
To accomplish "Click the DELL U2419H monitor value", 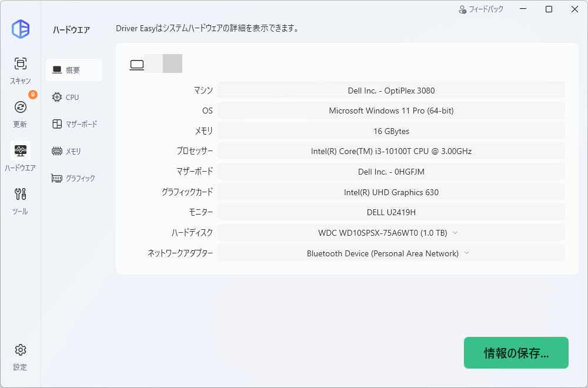I will tap(391, 213).
